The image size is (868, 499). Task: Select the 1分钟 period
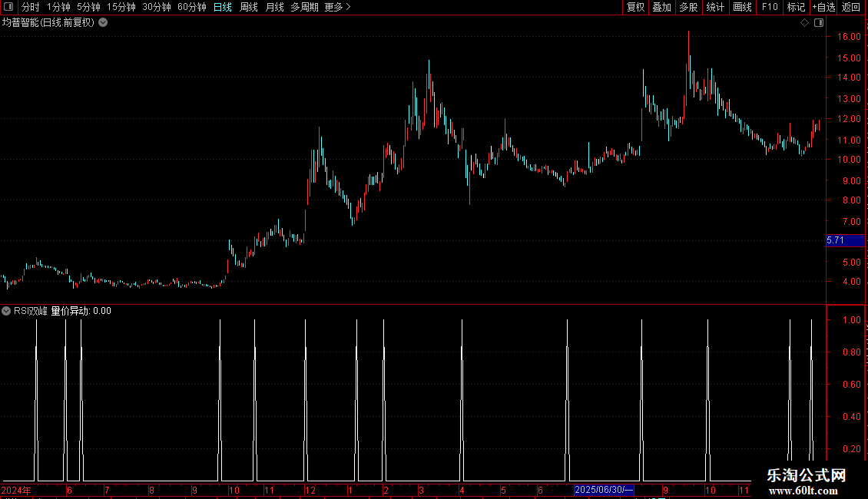click(x=58, y=7)
